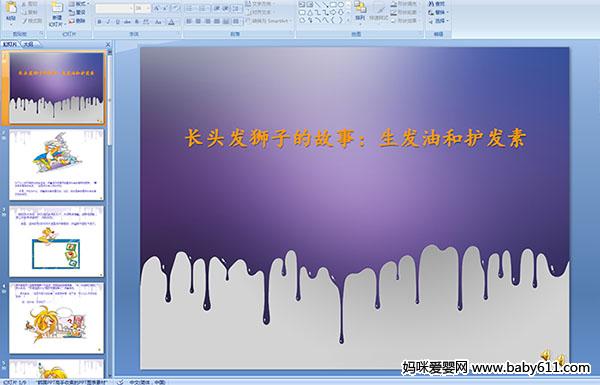Switch to the Slides pane tab

click(10, 44)
